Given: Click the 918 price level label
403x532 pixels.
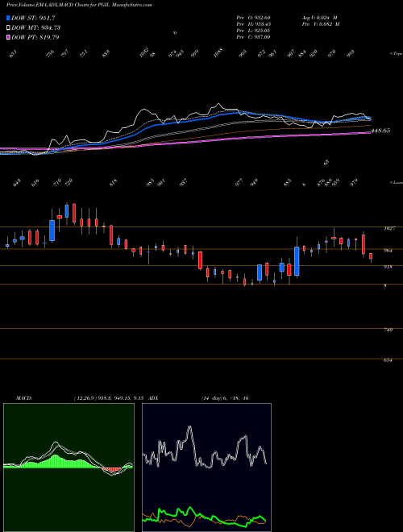Looking at the screenshot, I should pos(388,267).
